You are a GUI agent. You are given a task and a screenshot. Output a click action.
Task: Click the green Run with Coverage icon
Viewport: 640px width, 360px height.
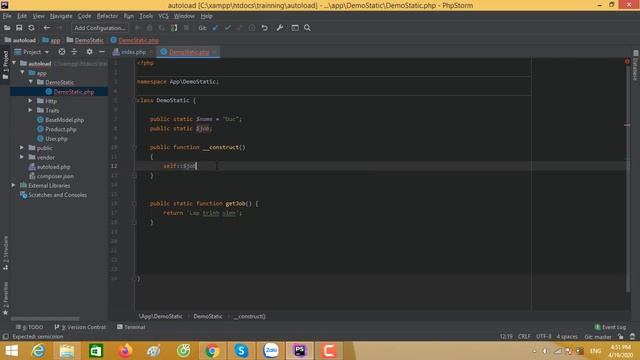tap(174, 28)
